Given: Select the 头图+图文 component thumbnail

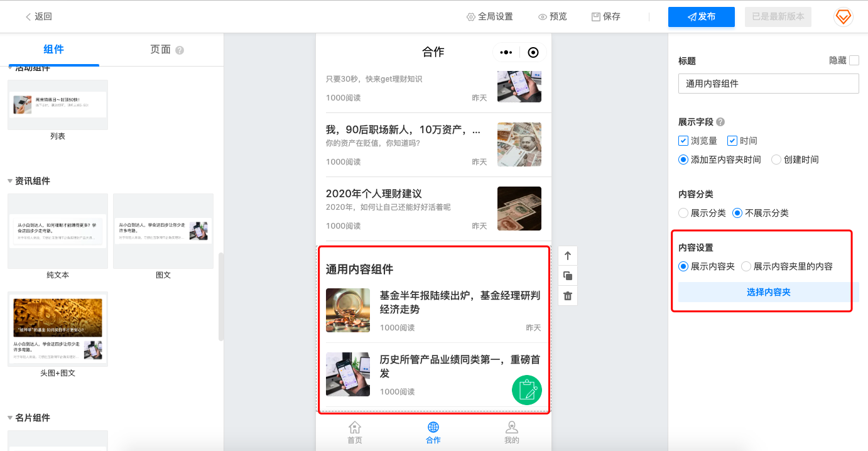Looking at the screenshot, I should tap(58, 329).
